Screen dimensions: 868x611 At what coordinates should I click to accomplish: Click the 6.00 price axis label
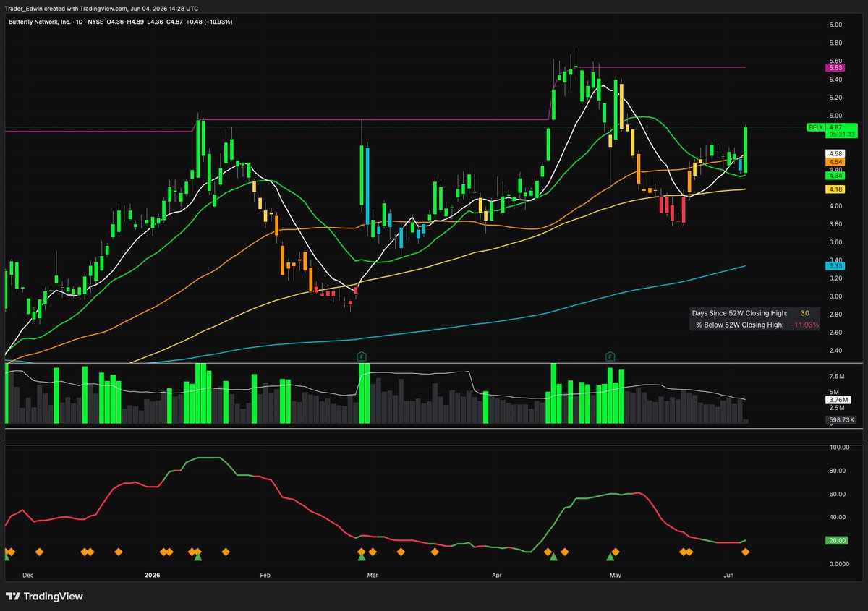pyautogui.click(x=835, y=25)
